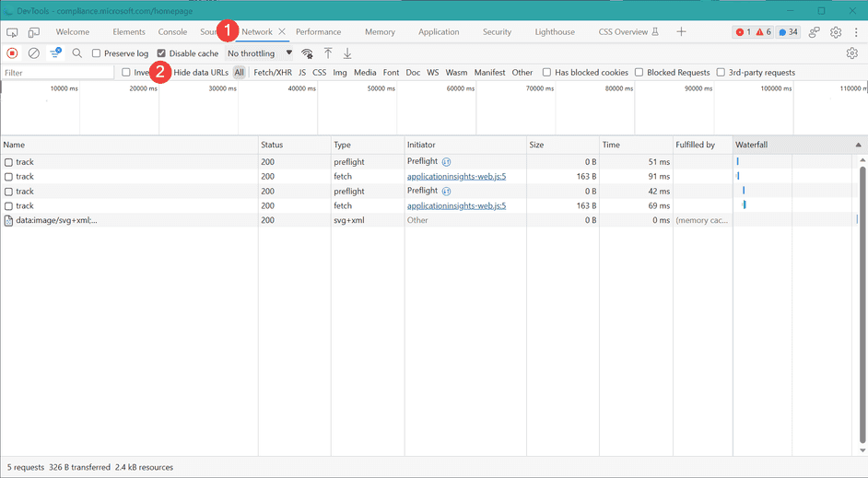Image resolution: width=868 pixels, height=478 pixels.
Task: Open applicationinsights-web.js:5 initiator link
Action: click(x=456, y=177)
